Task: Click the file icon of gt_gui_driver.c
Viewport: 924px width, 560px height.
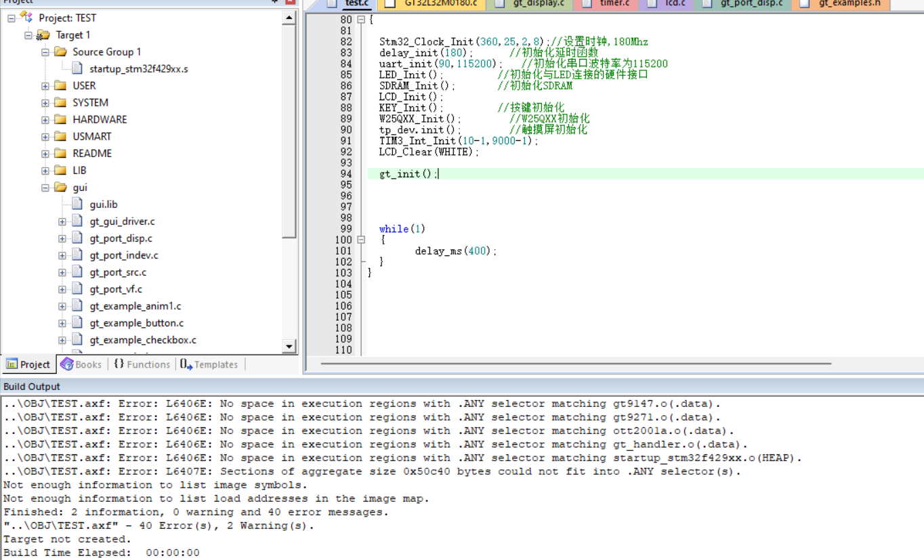Action: [77, 221]
